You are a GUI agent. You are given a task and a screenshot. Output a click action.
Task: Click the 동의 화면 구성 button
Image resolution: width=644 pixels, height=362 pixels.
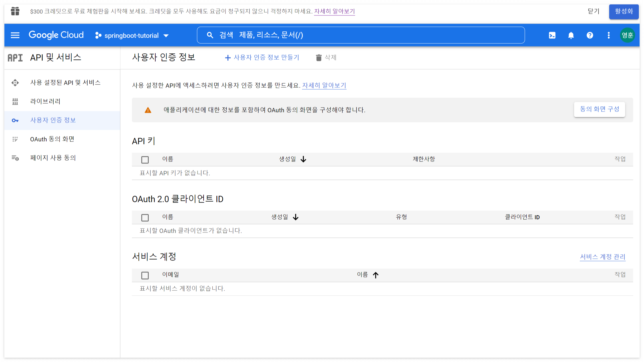tap(599, 109)
